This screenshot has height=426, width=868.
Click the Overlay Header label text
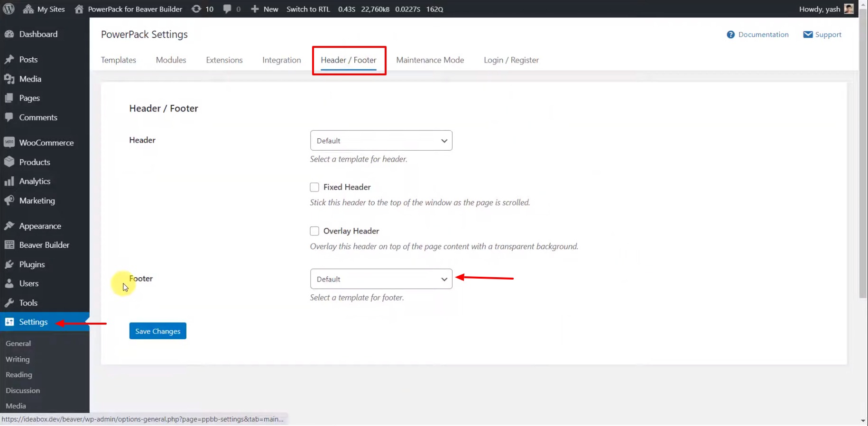pyautogui.click(x=351, y=231)
